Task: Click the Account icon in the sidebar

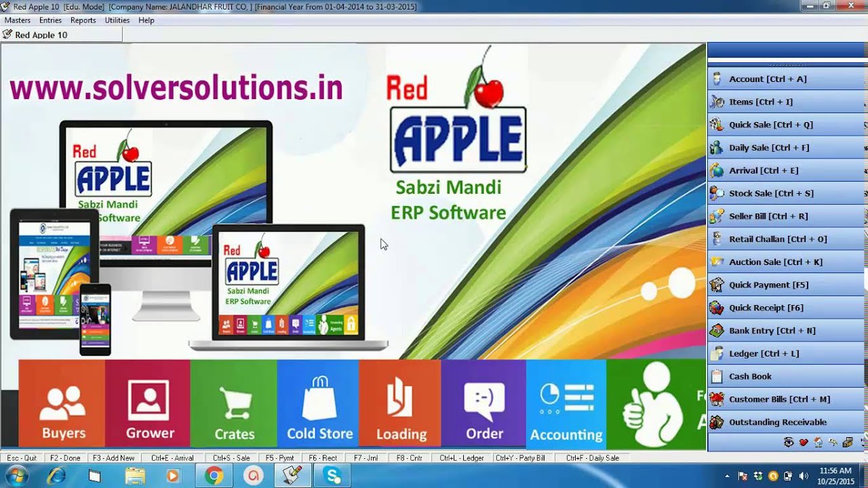Action: [717, 79]
